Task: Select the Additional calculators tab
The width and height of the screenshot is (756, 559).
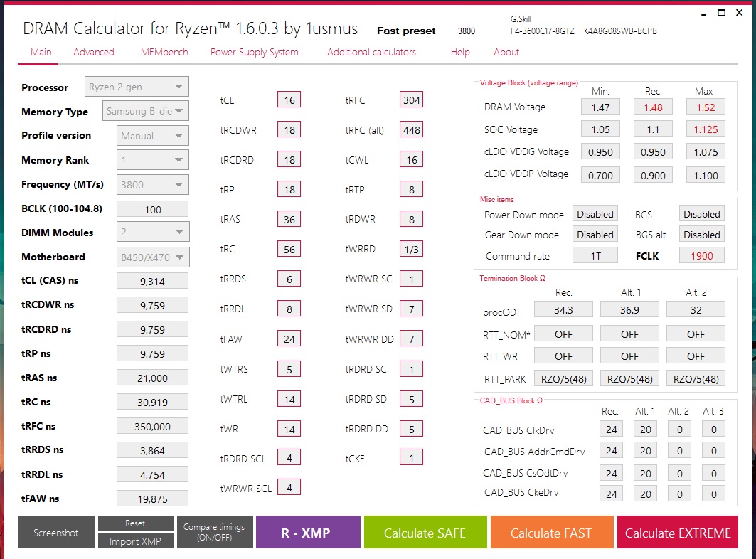Action: tap(371, 52)
